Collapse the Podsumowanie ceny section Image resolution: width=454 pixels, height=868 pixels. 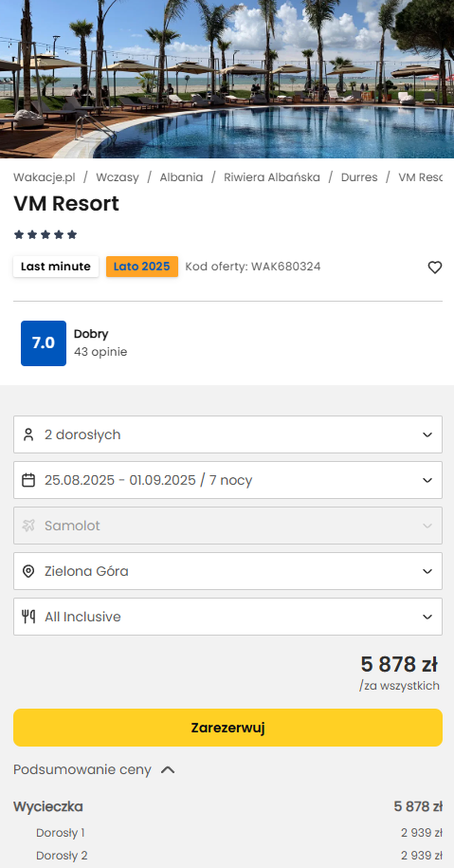94,770
